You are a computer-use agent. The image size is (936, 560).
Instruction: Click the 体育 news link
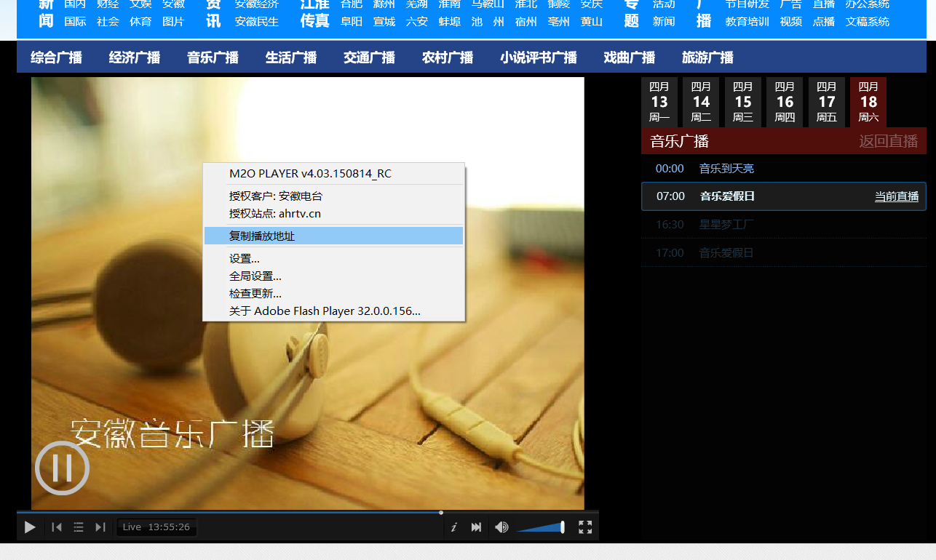pyautogui.click(x=140, y=22)
